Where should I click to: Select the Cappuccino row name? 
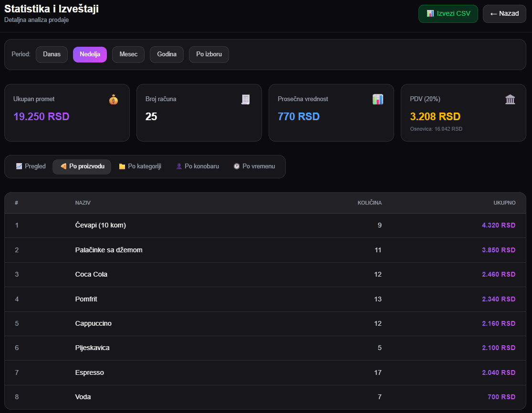[94, 323]
